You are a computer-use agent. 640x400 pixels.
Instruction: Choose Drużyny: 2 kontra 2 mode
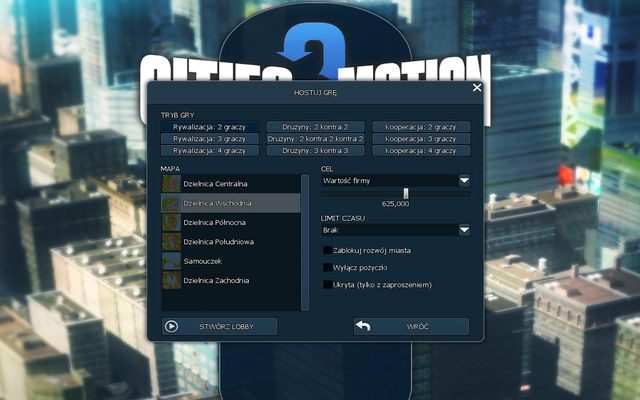pyautogui.click(x=316, y=127)
